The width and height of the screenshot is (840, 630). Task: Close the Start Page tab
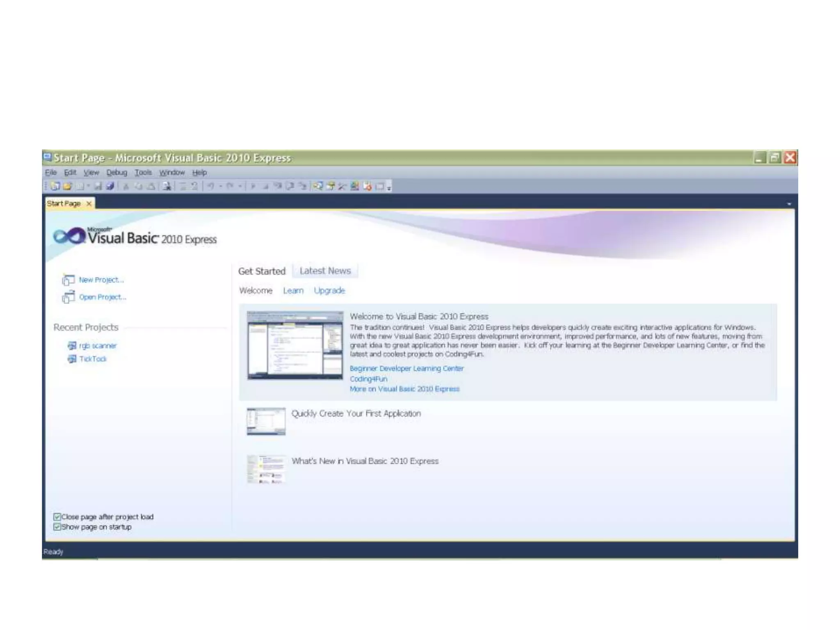click(89, 204)
